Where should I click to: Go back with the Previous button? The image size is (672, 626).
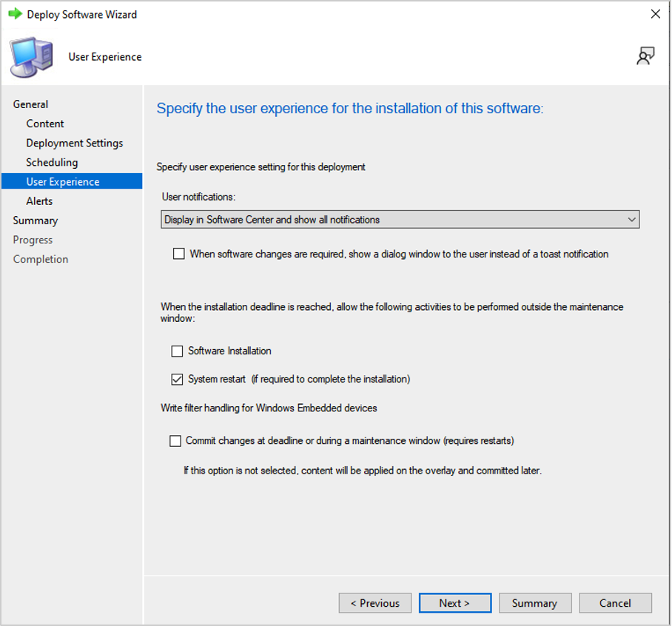click(374, 603)
